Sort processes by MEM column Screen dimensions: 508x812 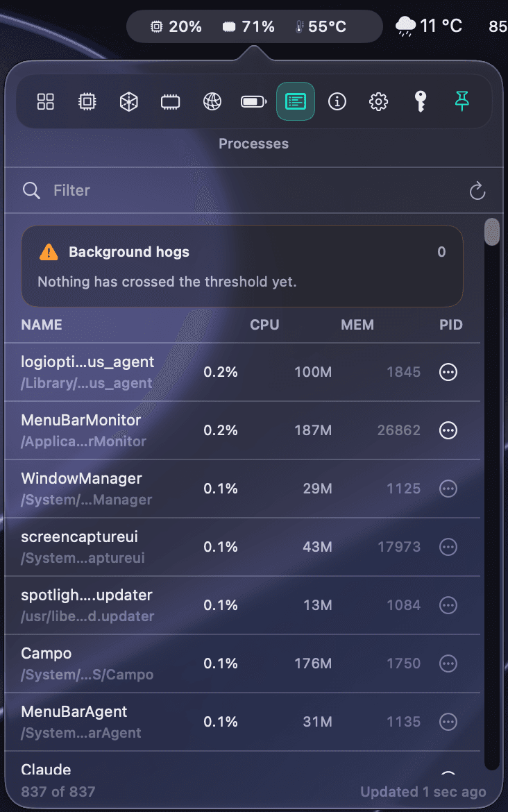click(x=357, y=325)
